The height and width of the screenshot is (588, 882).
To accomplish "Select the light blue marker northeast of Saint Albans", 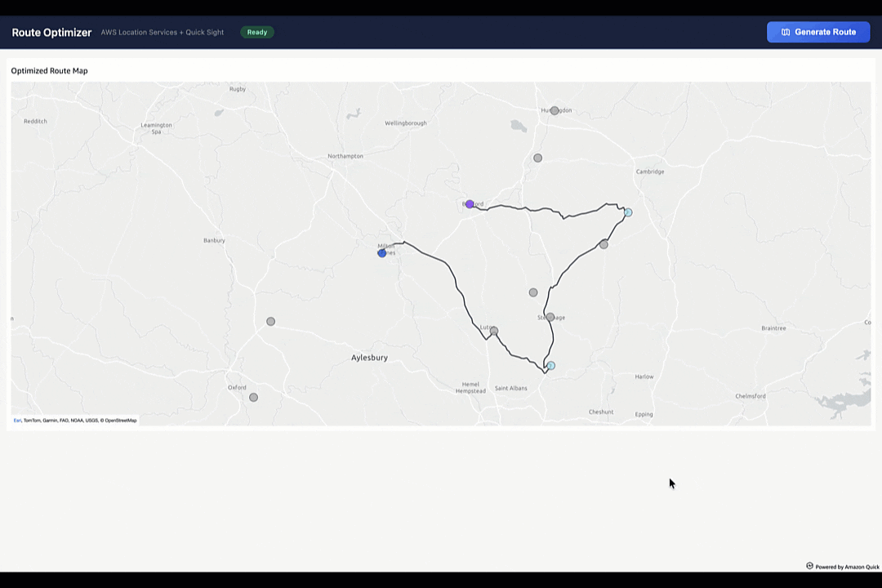I will point(551,366).
